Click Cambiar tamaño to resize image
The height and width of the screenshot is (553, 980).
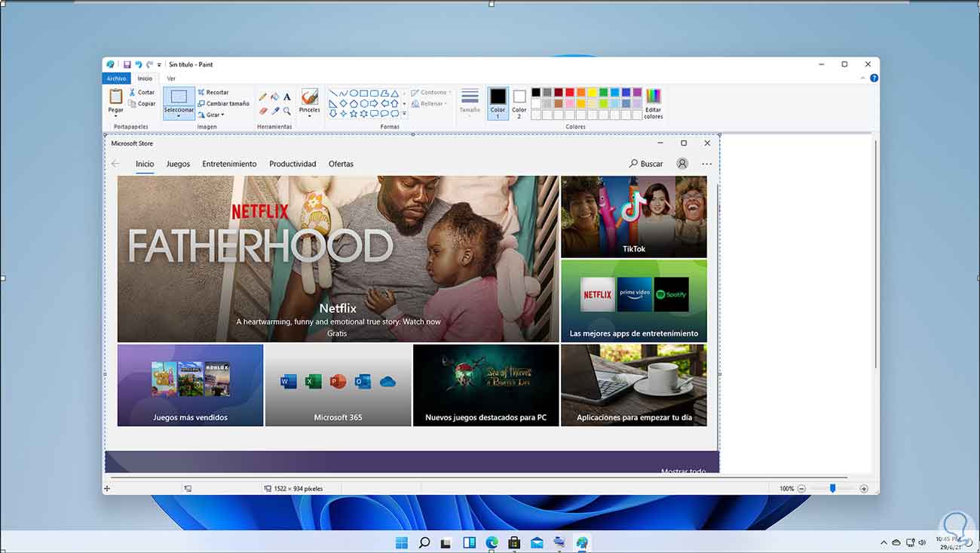(224, 103)
